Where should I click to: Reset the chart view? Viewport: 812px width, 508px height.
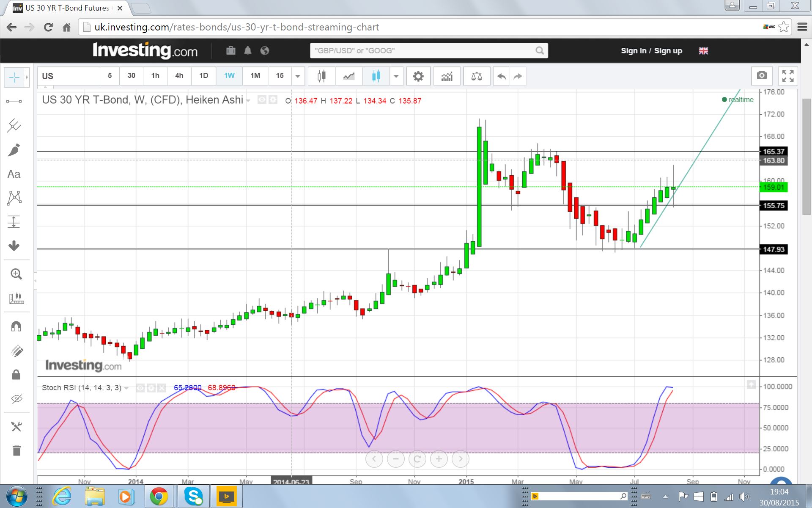click(417, 459)
